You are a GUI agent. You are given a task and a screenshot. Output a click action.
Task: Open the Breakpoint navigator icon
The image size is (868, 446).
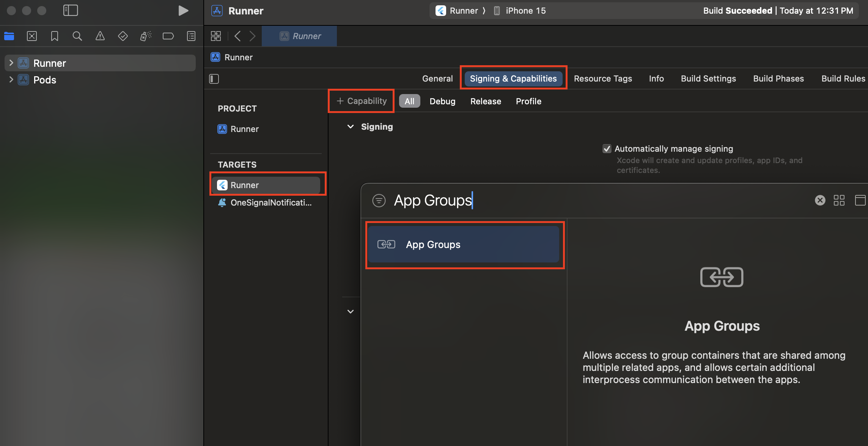[x=168, y=36]
